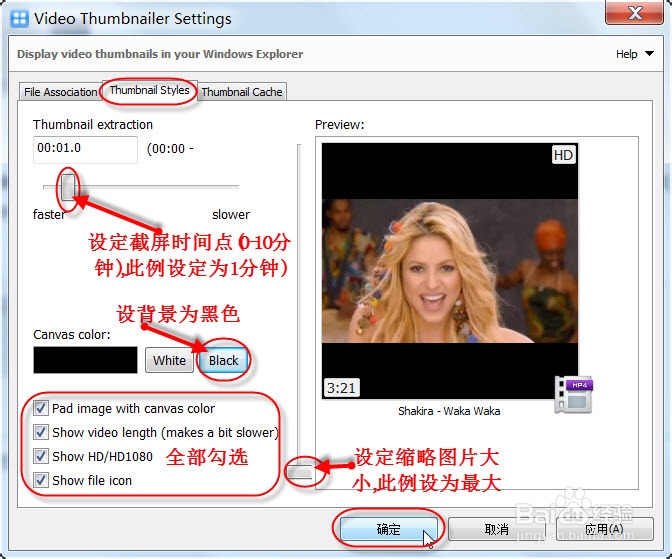Image resolution: width=672 pixels, height=559 pixels.
Task: Click the vertical thumbnail size slider handle
Action: tap(299, 472)
